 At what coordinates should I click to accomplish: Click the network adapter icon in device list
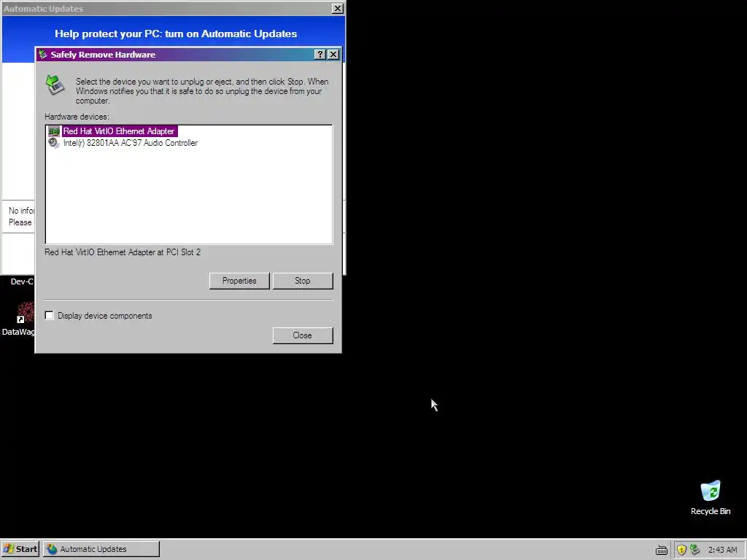click(x=54, y=131)
